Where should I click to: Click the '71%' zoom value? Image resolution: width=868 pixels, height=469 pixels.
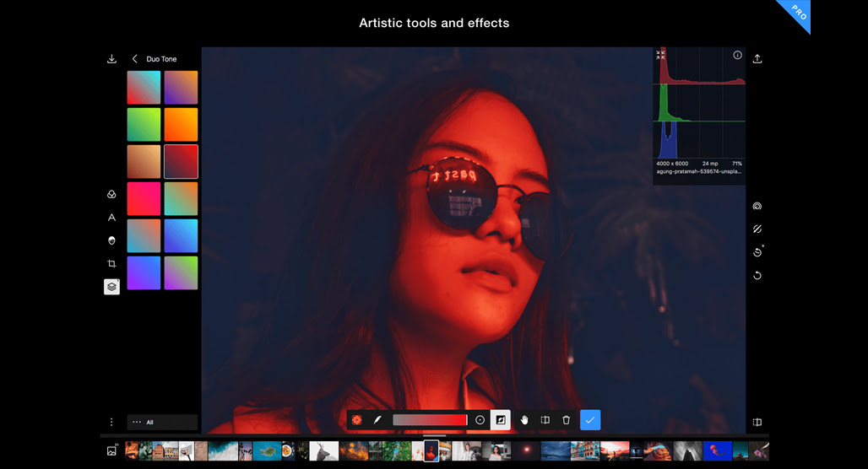(x=737, y=164)
